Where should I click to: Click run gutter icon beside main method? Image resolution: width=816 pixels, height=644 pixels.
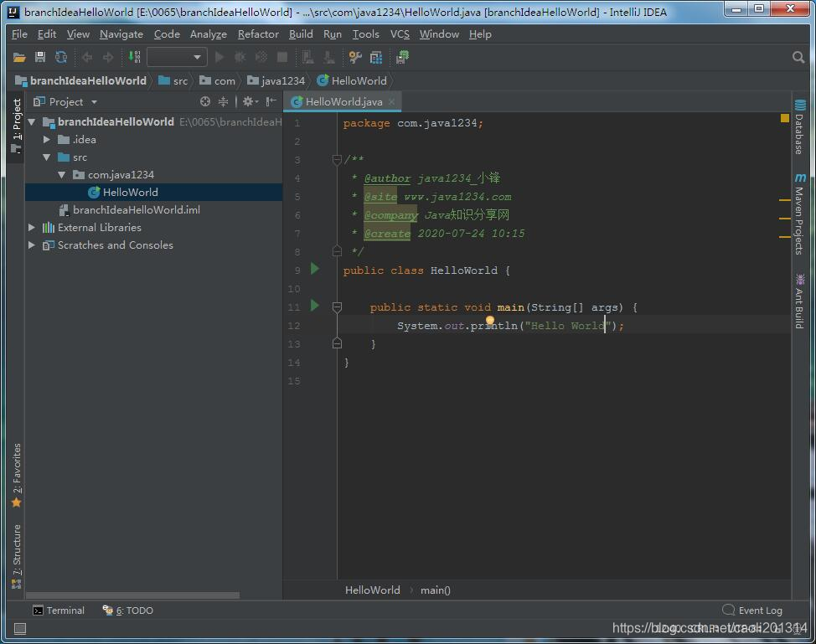click(314, 306)
